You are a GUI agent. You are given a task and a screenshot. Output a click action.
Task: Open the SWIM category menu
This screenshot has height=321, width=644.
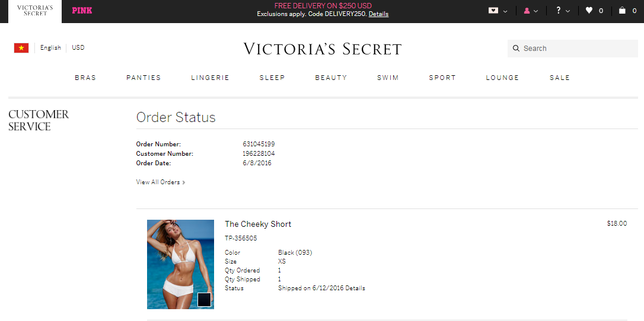tap(388, 78)
